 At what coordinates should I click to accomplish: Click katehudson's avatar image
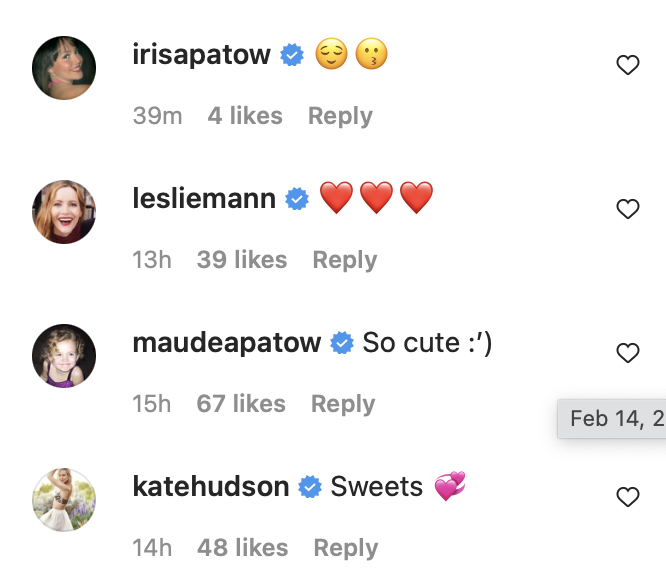click(x=65, y=500)
